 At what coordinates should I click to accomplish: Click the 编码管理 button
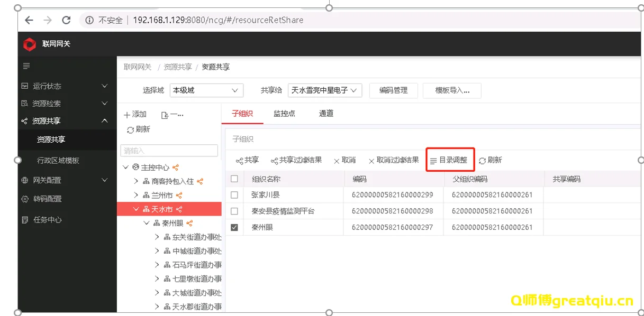click(393, 90)
